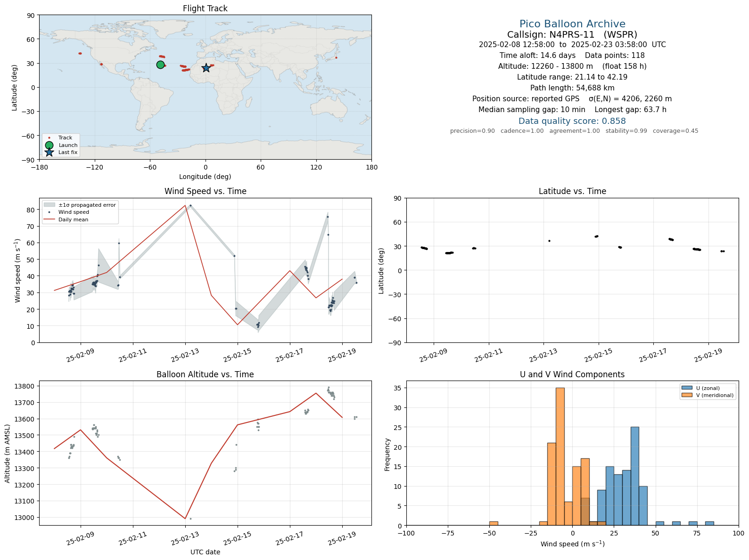
Task: Click the lowest altitude point near 13000 m
Action: [190, 519]
